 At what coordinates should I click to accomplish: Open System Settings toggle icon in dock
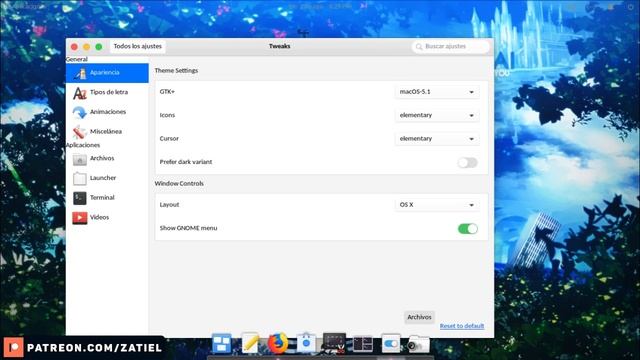(x=391, y=344)
